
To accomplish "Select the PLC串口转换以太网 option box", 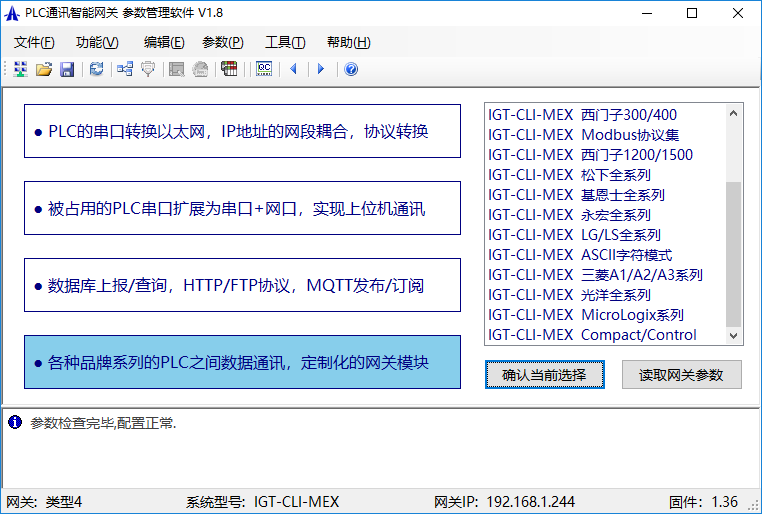I will click(242, 131).
